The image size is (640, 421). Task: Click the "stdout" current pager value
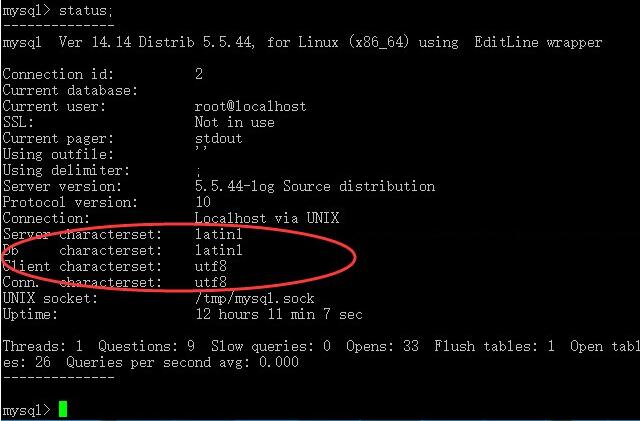pyautogui.click(x=218, y=138)
